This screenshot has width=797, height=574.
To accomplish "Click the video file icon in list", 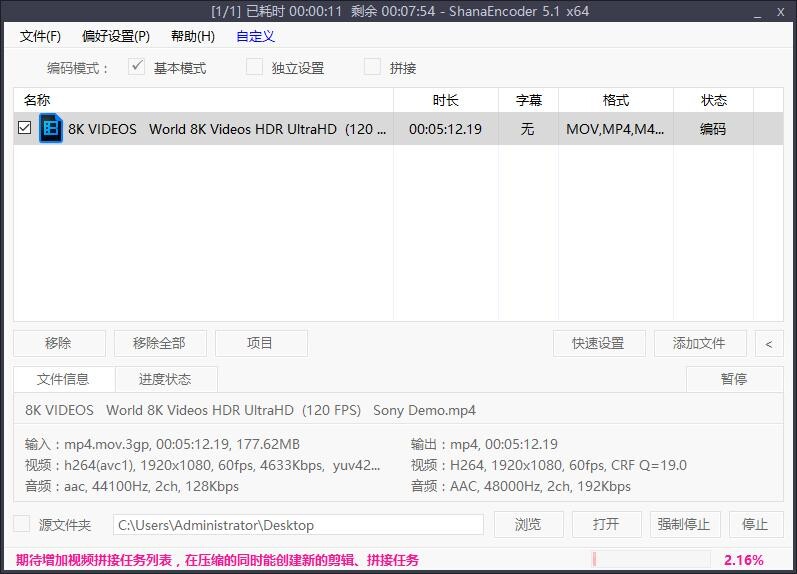I will tap(51, 129).
